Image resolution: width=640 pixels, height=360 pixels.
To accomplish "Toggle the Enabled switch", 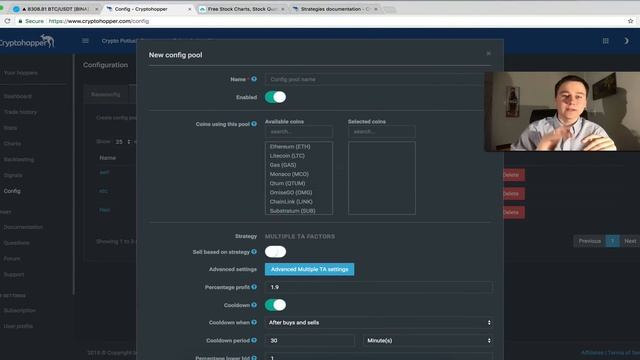I will tap(276, 97).
